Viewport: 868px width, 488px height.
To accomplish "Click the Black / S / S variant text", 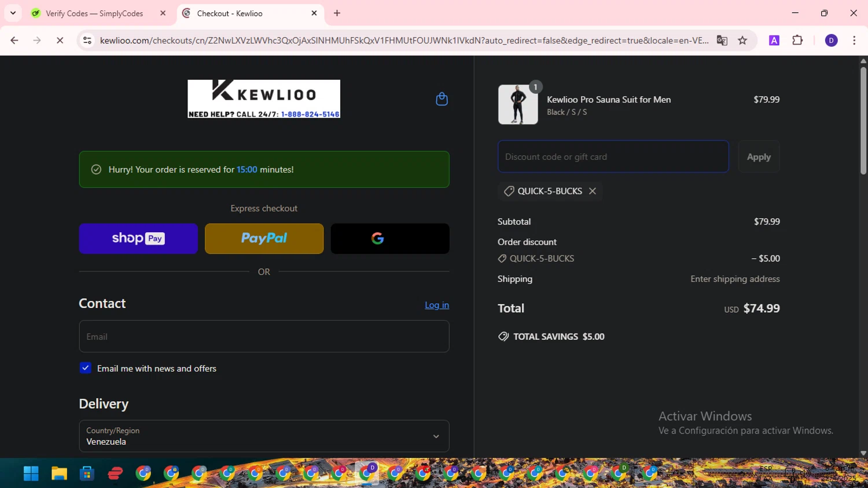I will (567, 112).
